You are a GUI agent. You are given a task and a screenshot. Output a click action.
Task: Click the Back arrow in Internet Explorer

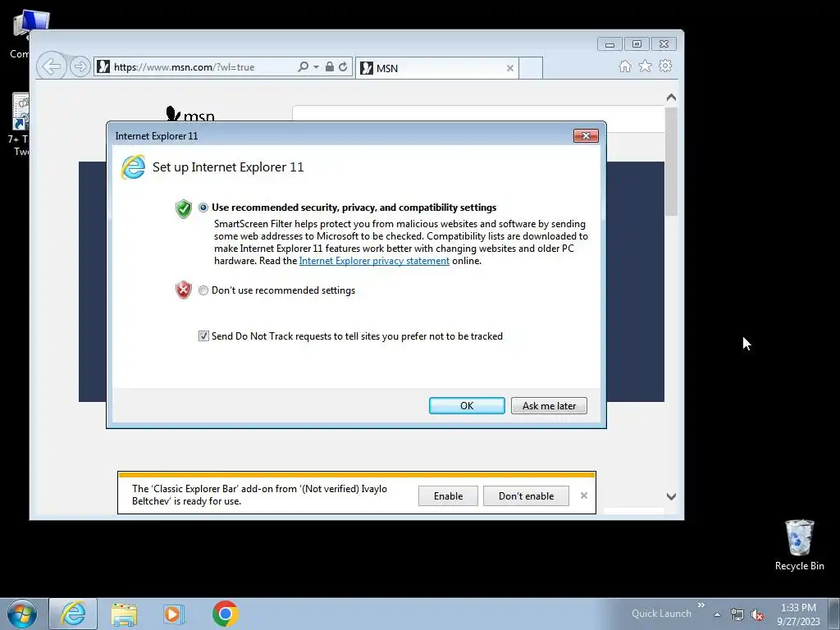click(x=52, y=66)
